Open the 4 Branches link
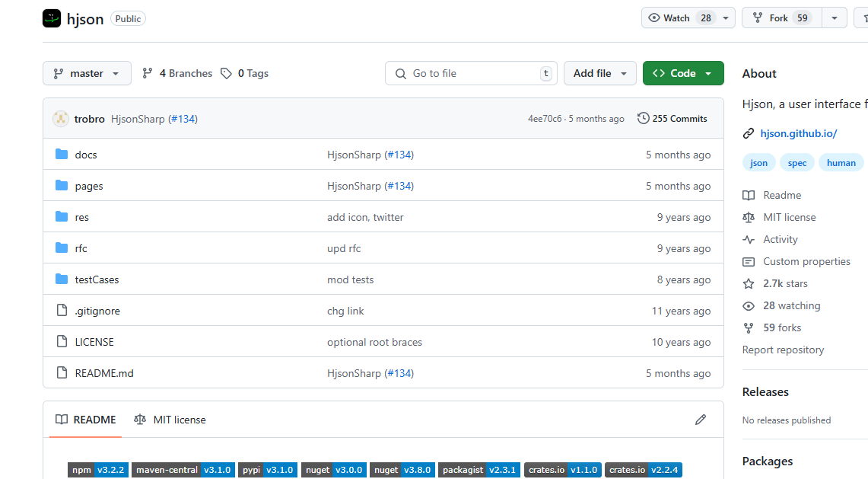868x479 pixels. 177,73
